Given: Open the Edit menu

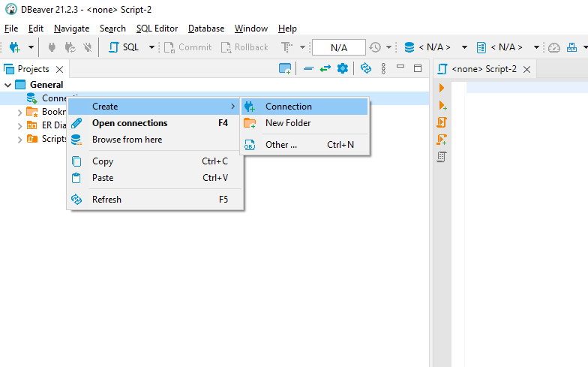Looking at the screenshot, I should point(36,29).
